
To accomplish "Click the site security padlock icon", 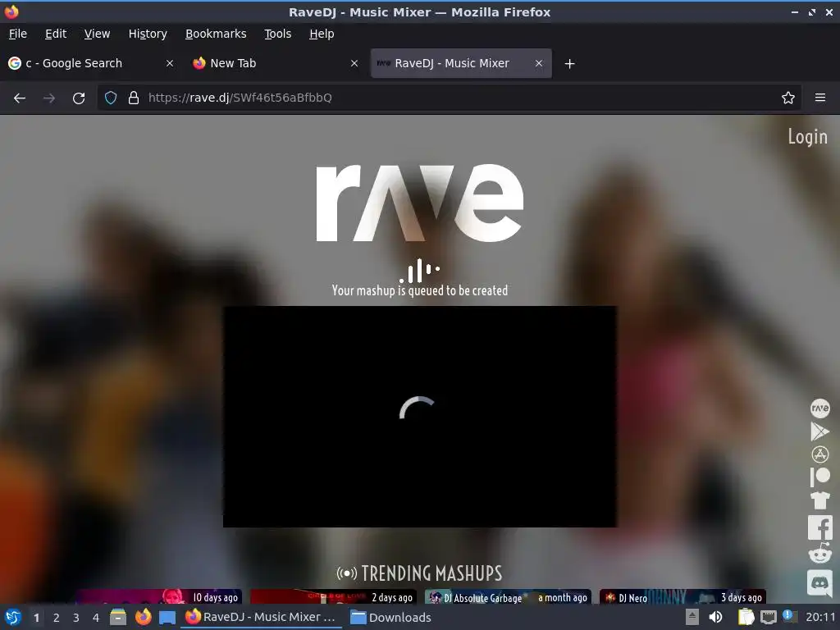I will [x=134, y=98].
